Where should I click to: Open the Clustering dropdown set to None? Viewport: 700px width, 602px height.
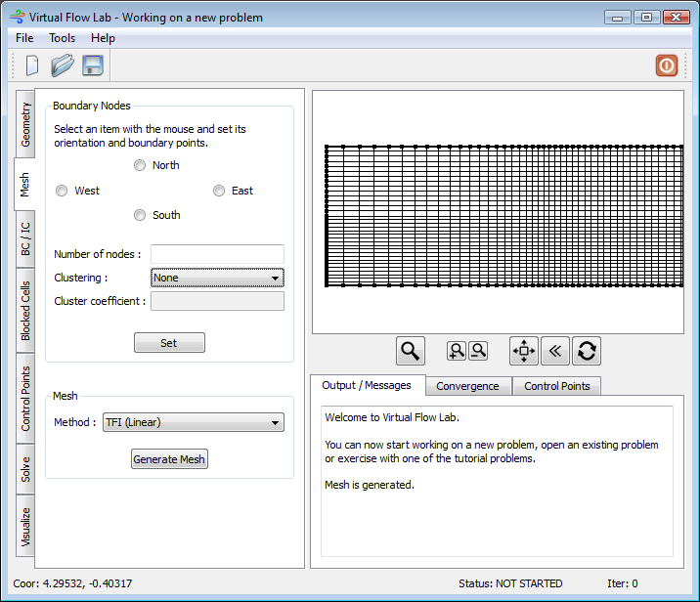217,278
